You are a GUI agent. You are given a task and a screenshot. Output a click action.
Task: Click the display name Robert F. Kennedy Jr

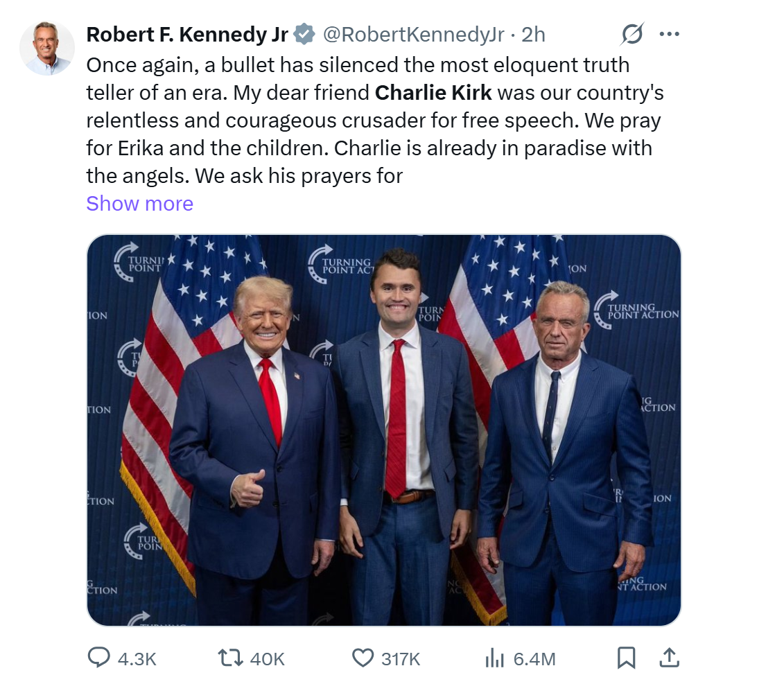187,34
